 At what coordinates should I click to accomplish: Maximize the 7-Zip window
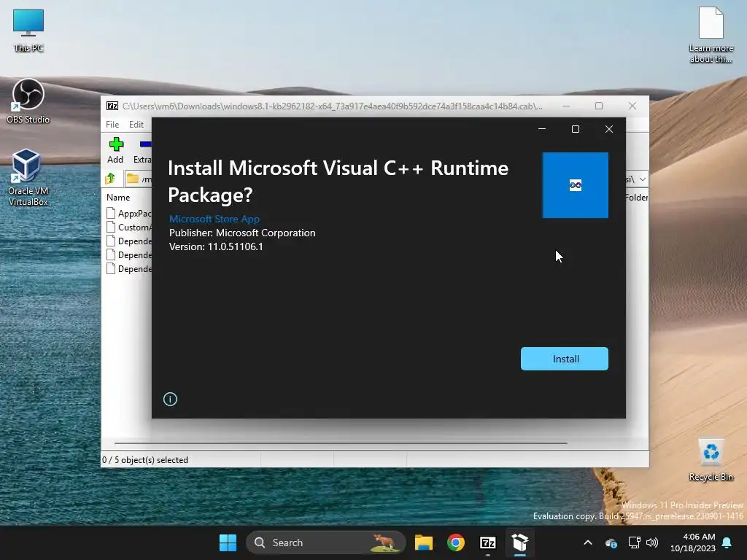tap(599, 106)
